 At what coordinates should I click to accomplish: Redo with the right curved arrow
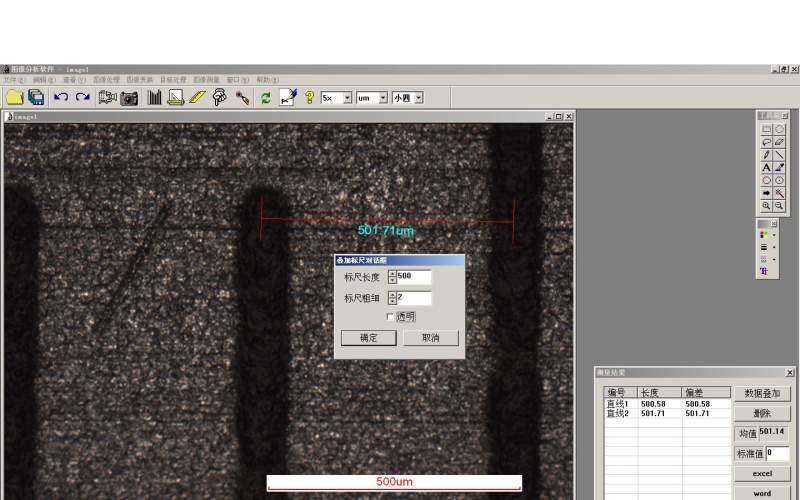[83, 97]
